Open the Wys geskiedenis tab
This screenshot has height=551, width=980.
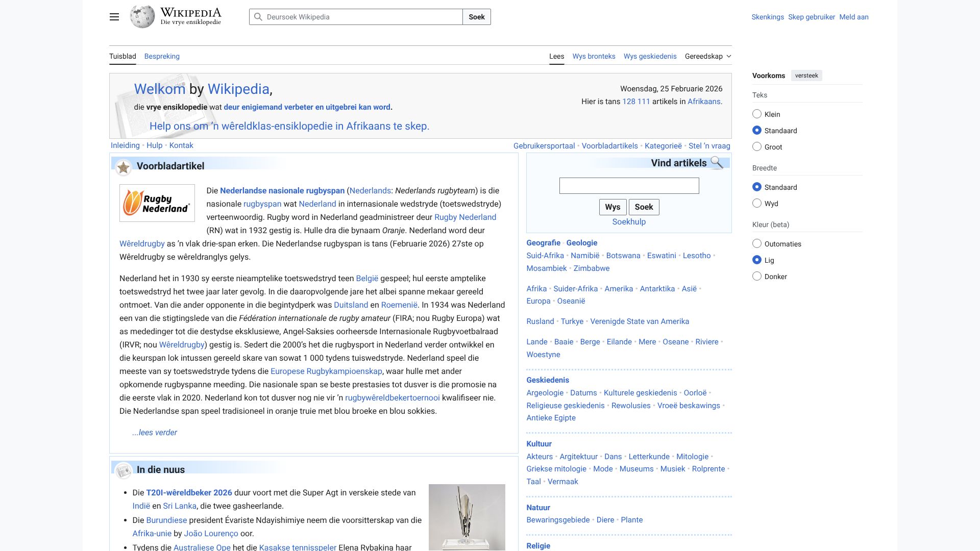[x=650, y=56]
